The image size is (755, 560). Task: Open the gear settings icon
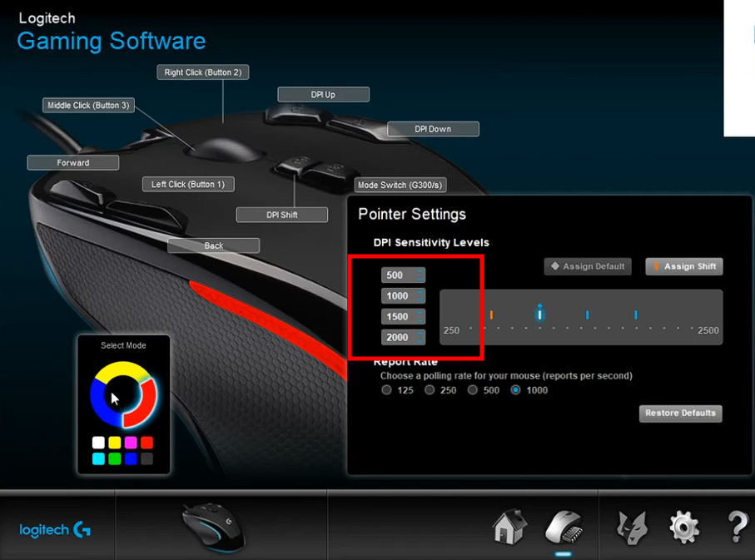(684, 528)
